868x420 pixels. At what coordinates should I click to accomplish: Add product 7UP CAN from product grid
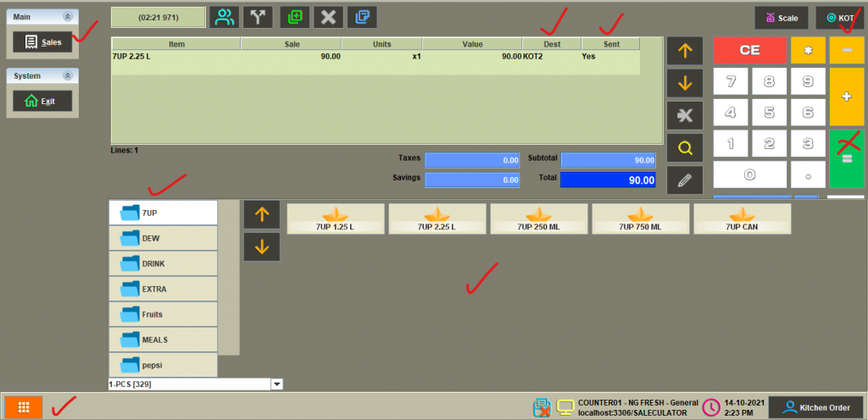coord(743,218)
